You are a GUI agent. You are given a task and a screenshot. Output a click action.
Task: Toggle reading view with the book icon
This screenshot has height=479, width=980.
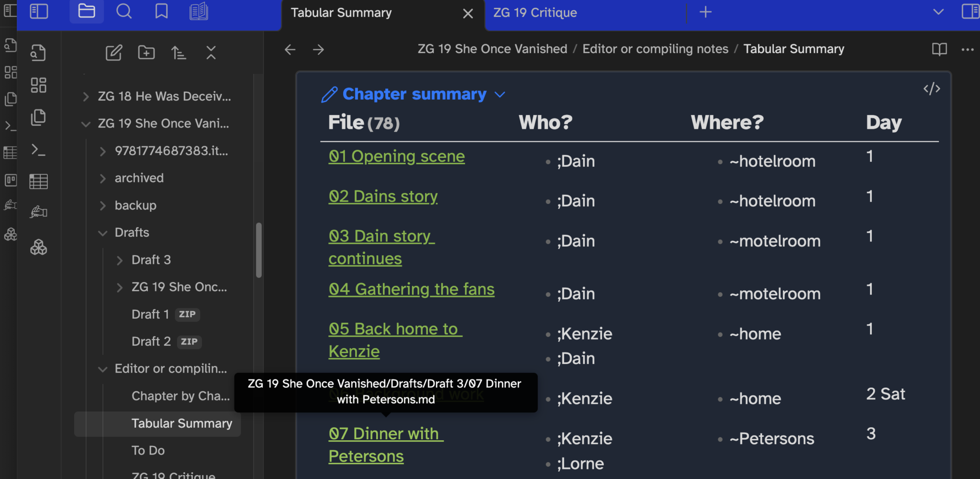[939, 49]
